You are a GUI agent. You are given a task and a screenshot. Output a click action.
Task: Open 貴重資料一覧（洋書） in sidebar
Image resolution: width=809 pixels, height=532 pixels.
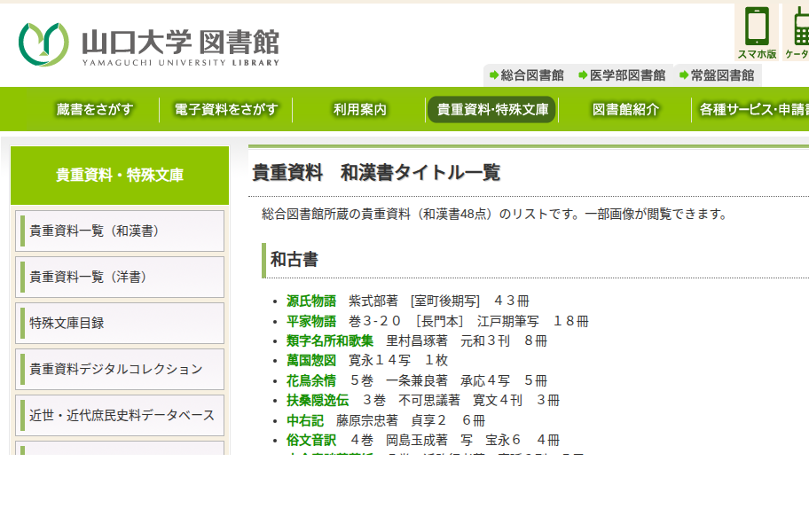120,277
